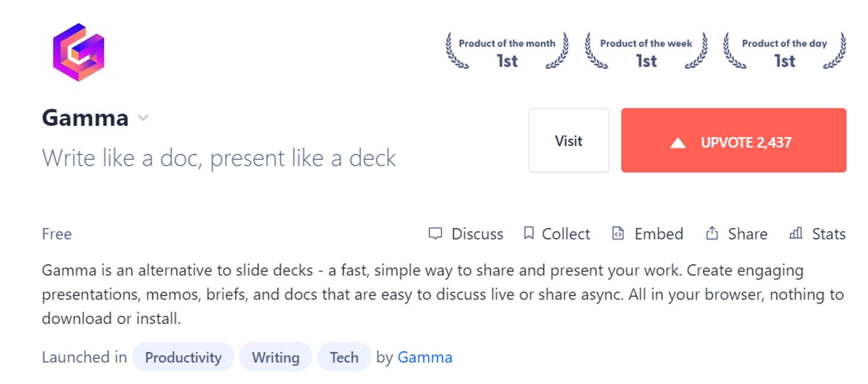Image resolution: width=868 pixels, height=384 pixels.
Task: Open the Stats text link
Action: click(x=829, y=234)
